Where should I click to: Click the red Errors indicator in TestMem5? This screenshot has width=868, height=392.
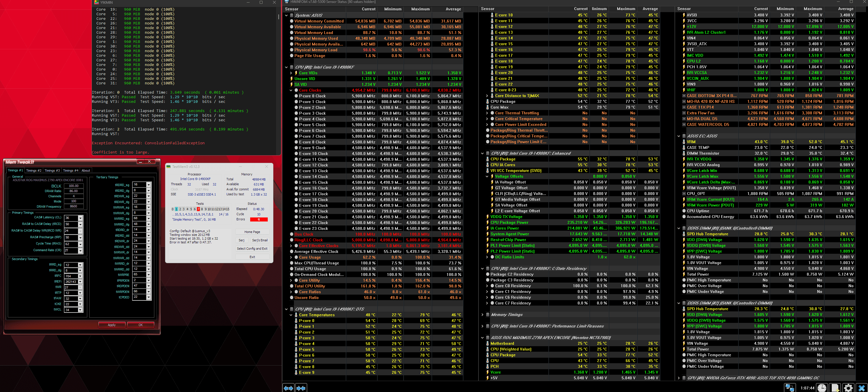coord(259,219)
